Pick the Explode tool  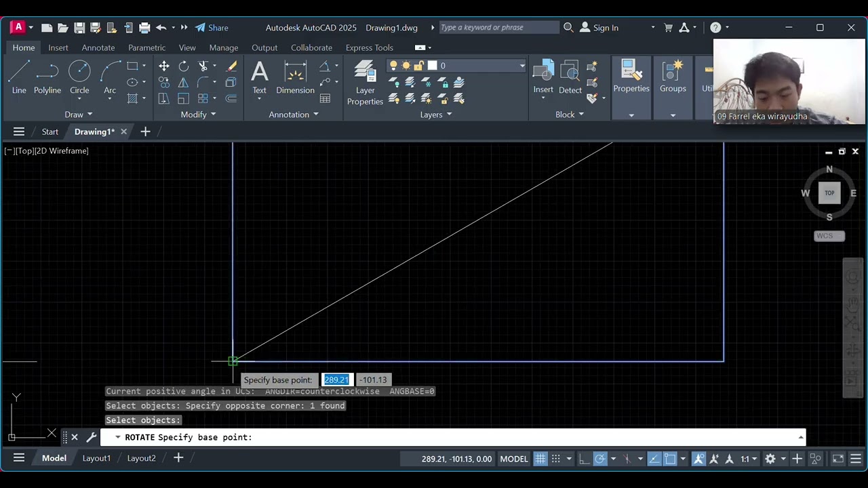(x=231, y=82)
